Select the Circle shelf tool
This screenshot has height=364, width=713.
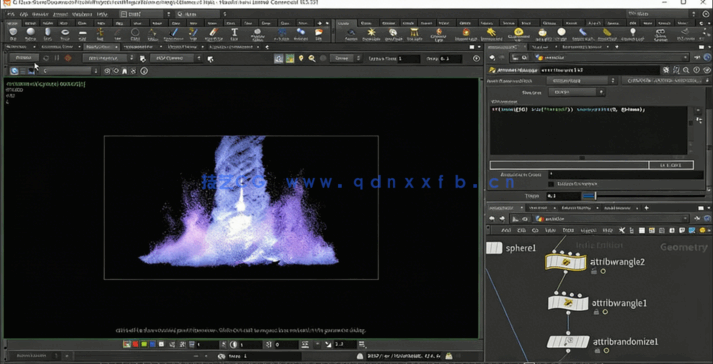(x=135, y=33)
